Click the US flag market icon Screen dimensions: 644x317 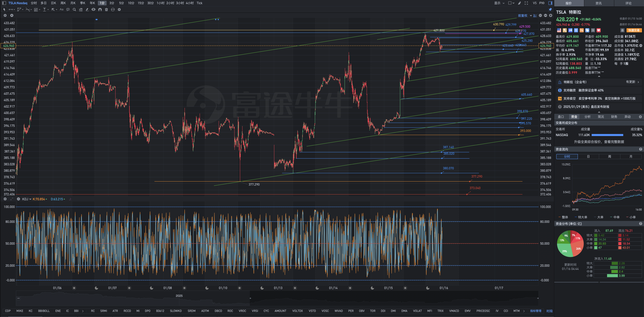(x=559, y=30)
